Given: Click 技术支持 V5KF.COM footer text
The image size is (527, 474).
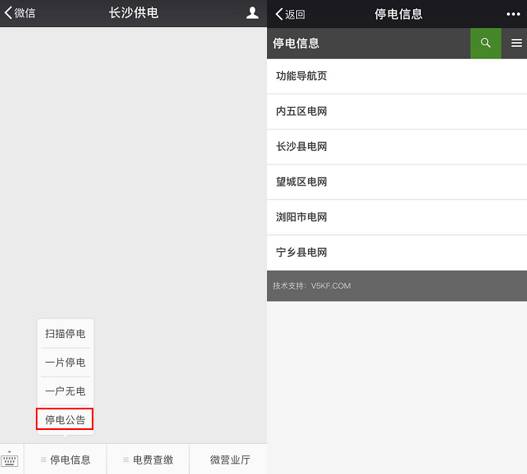Looking at the screenshot, I should 312,286.
